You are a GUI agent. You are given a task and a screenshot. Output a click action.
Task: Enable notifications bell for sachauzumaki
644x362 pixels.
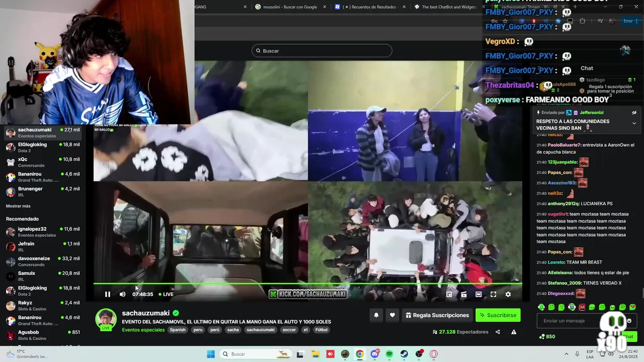coord(376,315)
